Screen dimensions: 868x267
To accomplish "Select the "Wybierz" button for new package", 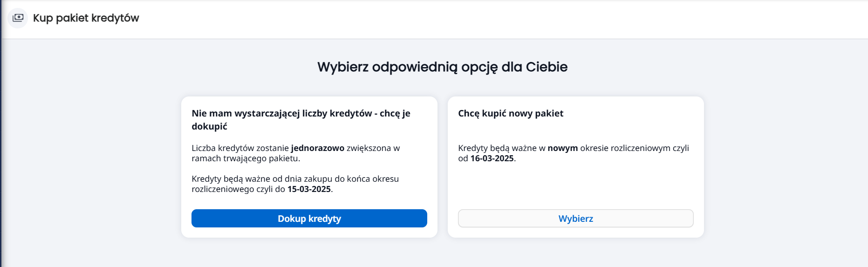I will 576,219.
